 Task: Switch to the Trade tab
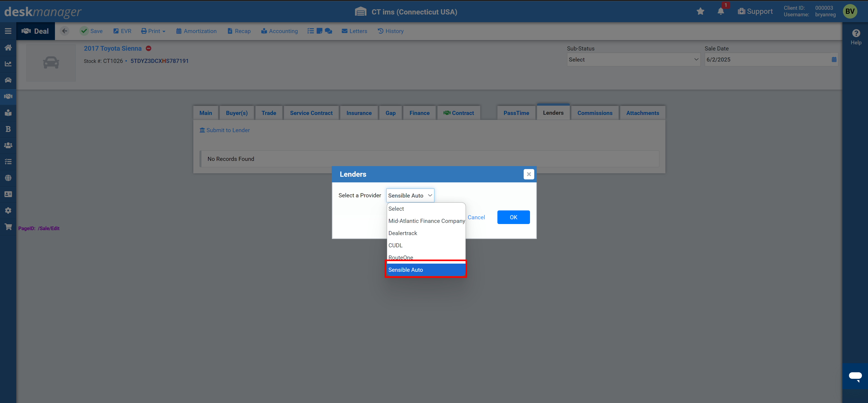point(269,113)
